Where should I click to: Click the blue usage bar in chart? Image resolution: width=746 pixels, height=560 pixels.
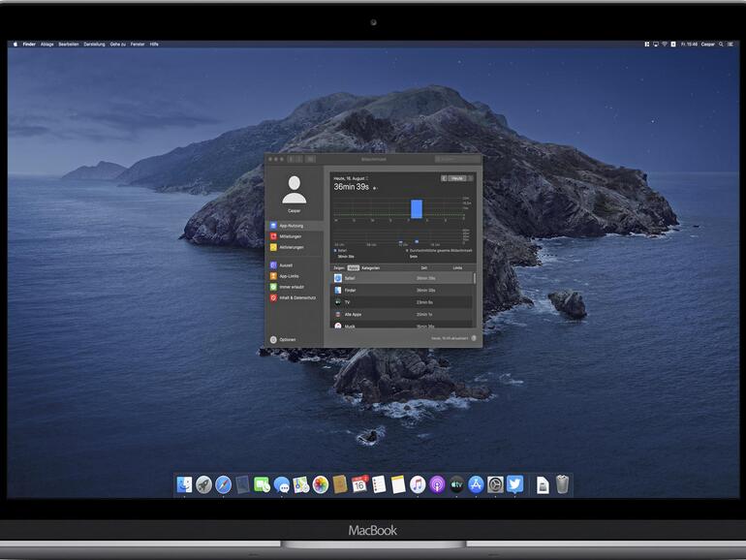[x=417, y=209]
